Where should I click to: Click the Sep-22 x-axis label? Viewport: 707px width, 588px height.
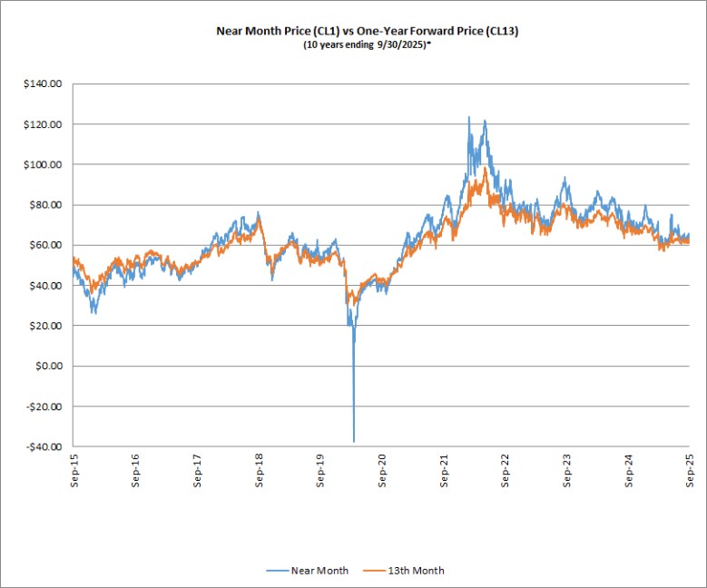[505, 470]
